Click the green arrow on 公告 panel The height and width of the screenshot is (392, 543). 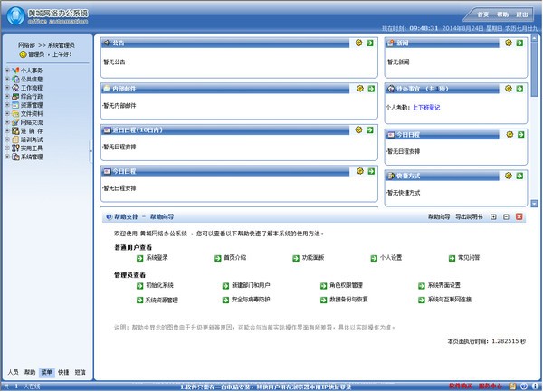click(370, 43)
